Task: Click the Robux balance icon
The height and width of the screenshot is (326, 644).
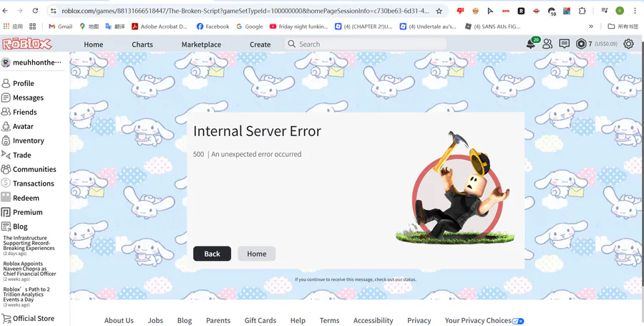Action: tap(581, 44)
